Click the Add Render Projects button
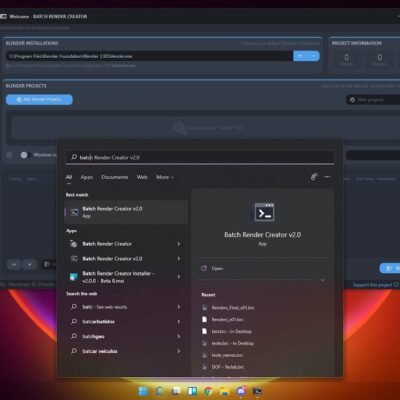The image size is (400, 400). pos(39,100)
